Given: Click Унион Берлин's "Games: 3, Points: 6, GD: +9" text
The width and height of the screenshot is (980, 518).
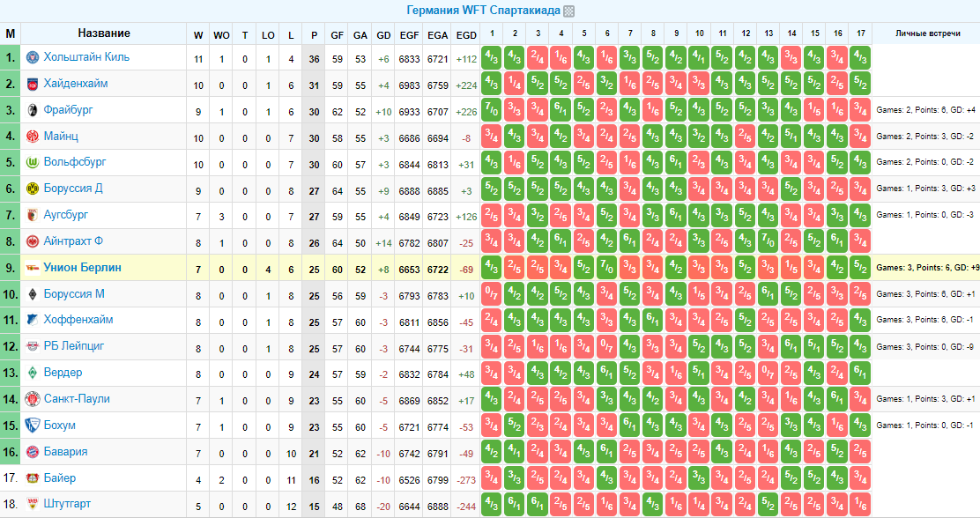Looking at the screenshot, I should click(x=927, y=268).
